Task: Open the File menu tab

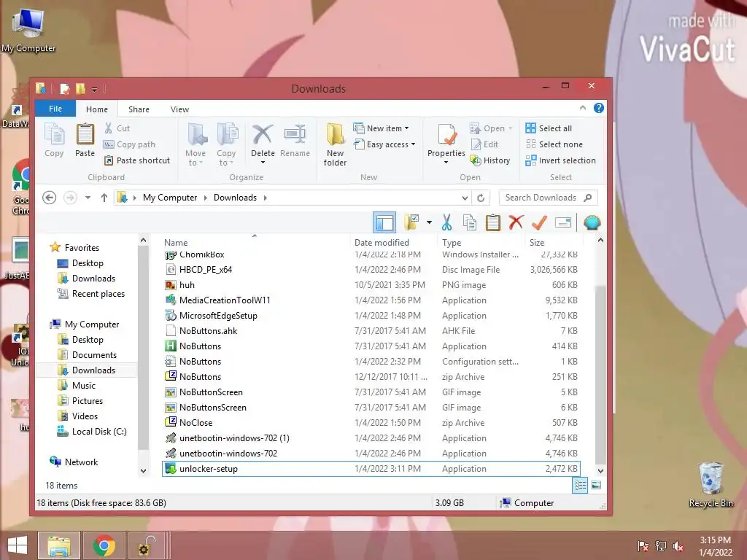Action: [x=55, y=109]
